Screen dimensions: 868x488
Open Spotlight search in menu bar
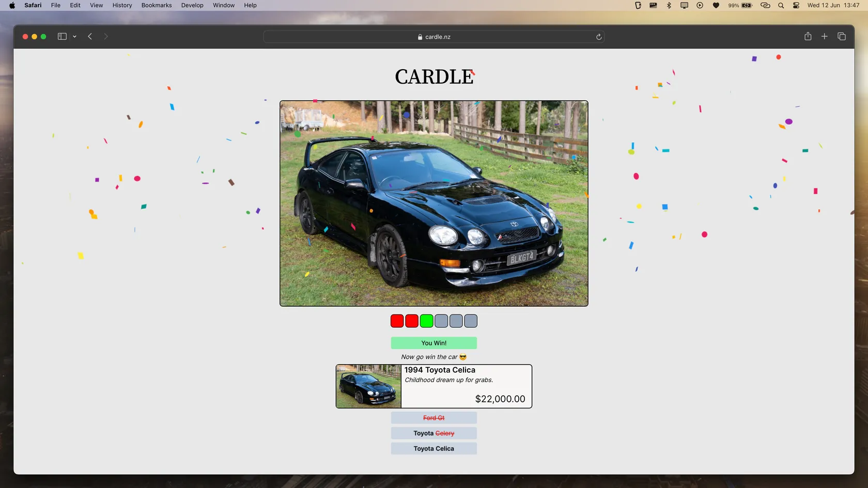781,5
